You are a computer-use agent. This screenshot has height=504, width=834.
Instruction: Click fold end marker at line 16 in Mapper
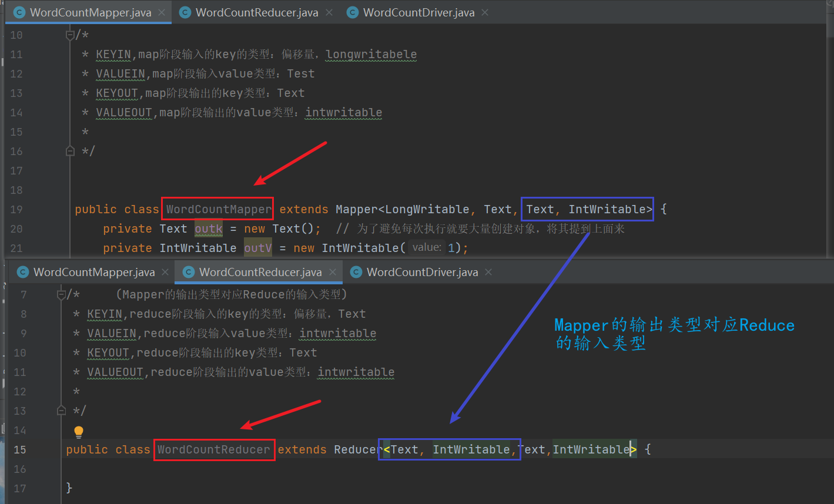tap(70, 151)
